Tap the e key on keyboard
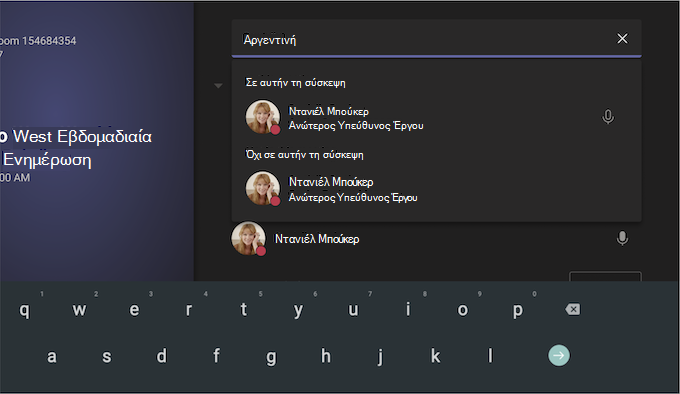The width and height of the screenshot is (680, 394). (134, 310)
